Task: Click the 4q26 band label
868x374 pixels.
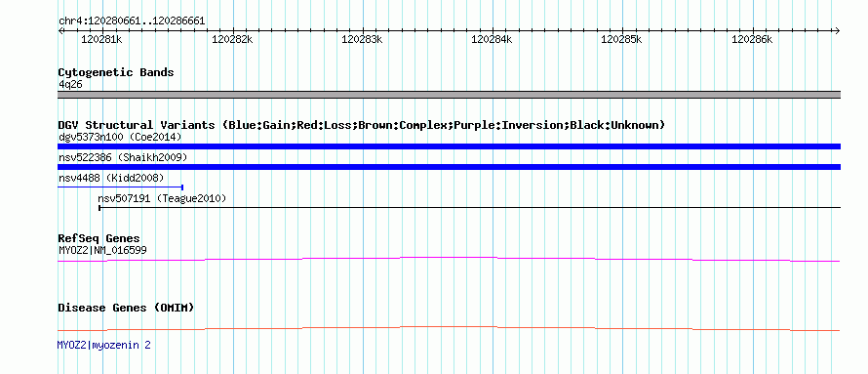Action: [70, 84]
